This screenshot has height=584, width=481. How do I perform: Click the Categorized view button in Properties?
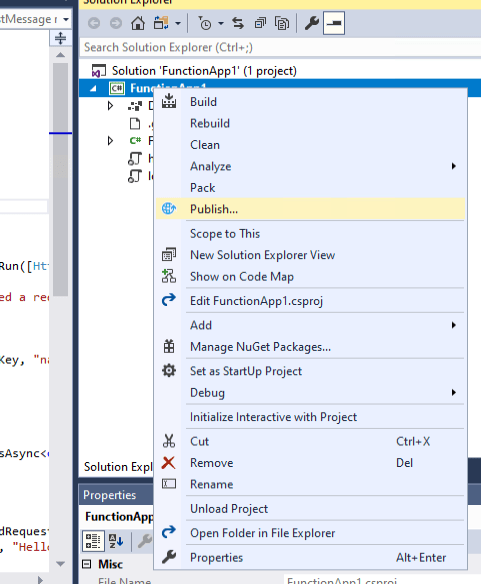click(93, 541)
